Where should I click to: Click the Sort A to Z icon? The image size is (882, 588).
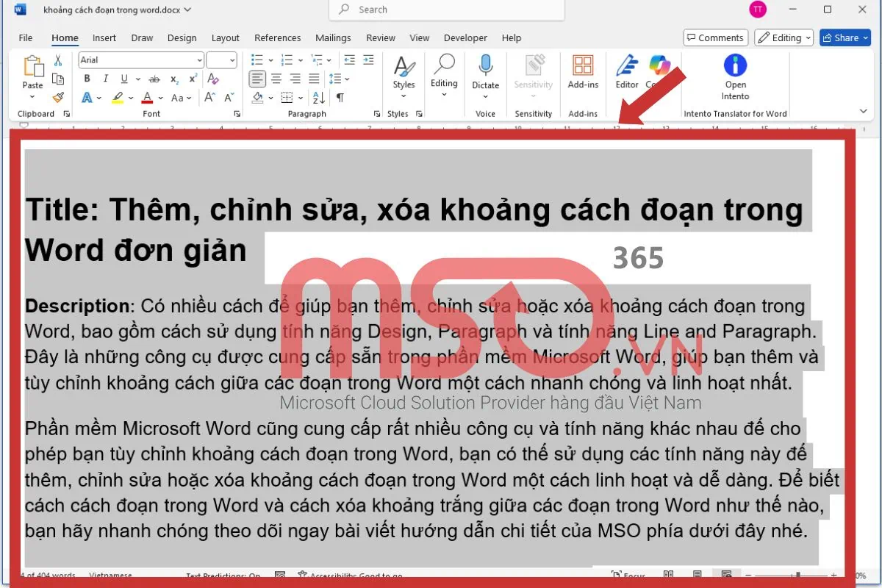click(319, 98)
